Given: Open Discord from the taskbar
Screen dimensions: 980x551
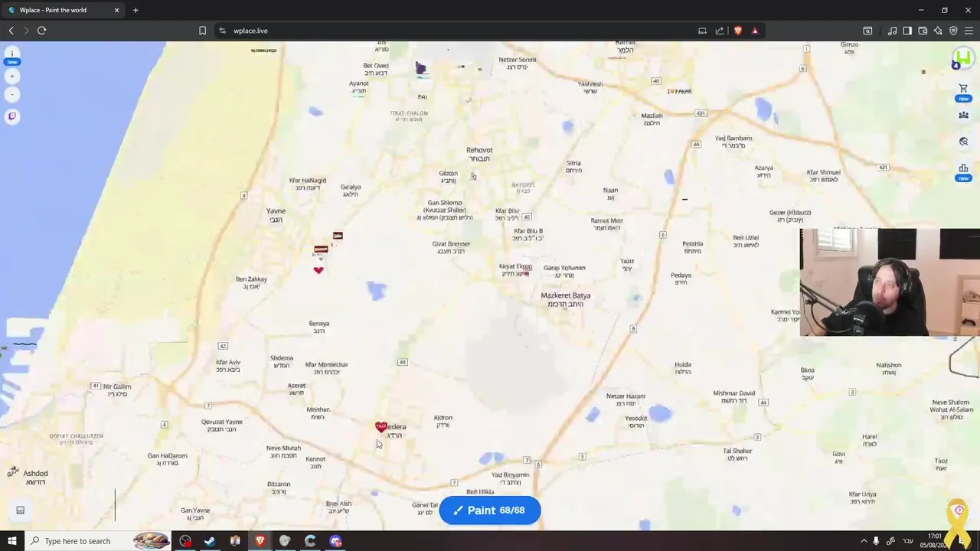Looking at the screenshot, I should [335, 541].
